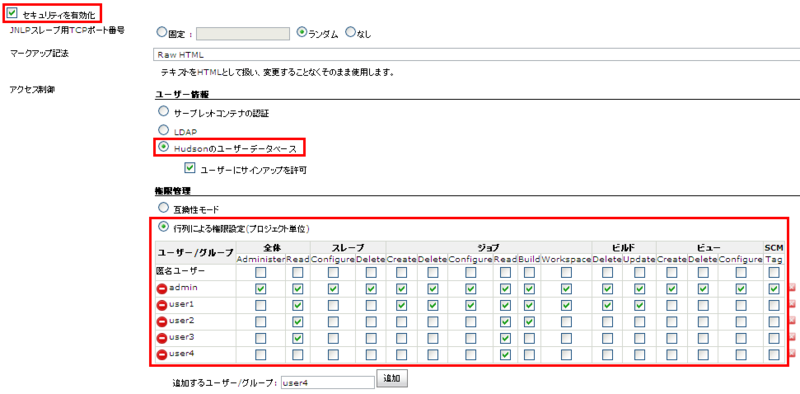Click the user3 name in table
This screenshot has width=800, height=394.
click(181, 337)
